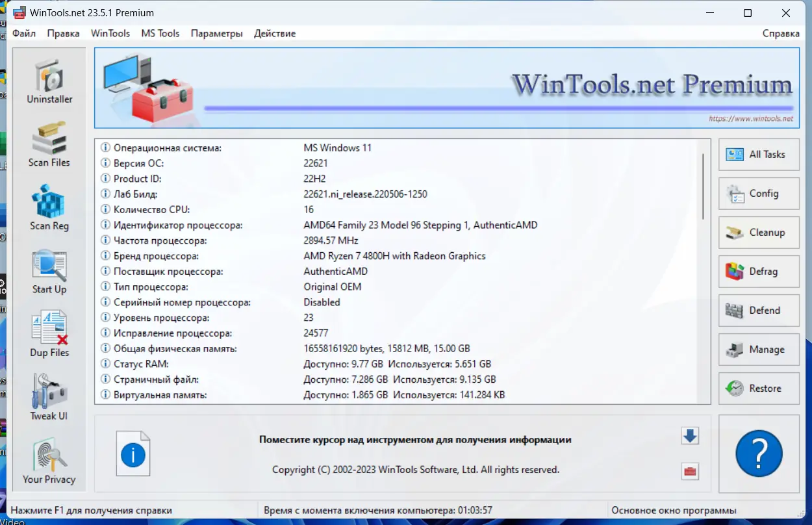Viewport: 812px width, 525px height.
Task: Click info icon beside Статус RAM
Action: 106,364
